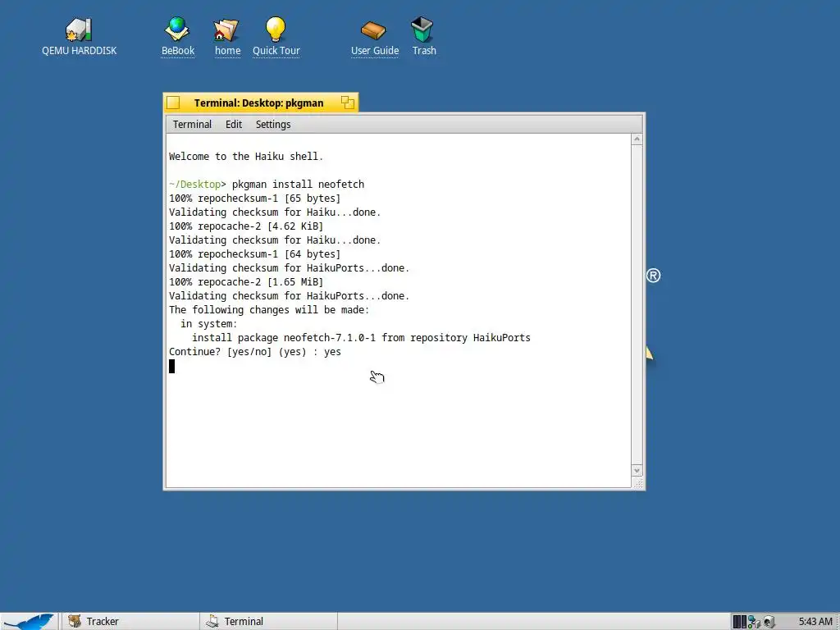Click the terminal block cursor

coord(172,367)
